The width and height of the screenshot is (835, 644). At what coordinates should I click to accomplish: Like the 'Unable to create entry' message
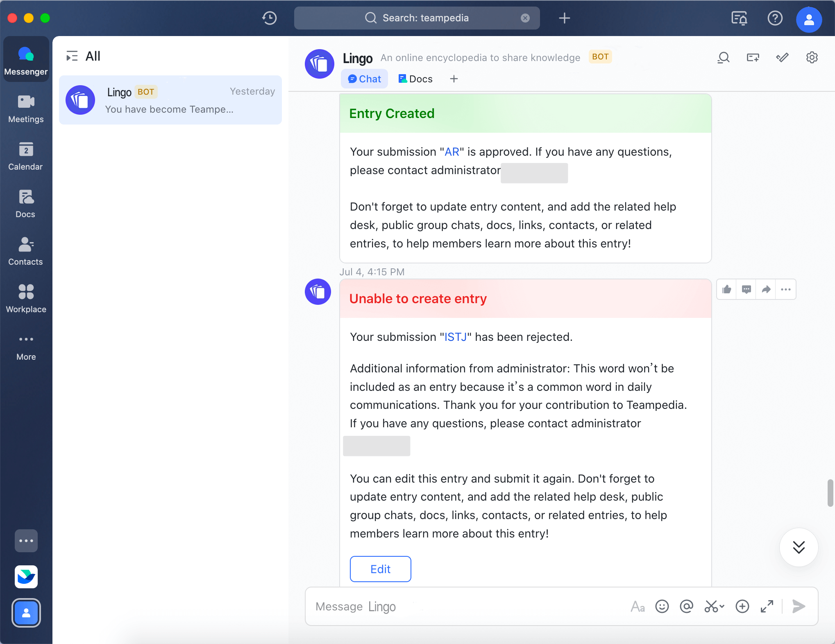[727, 290]
